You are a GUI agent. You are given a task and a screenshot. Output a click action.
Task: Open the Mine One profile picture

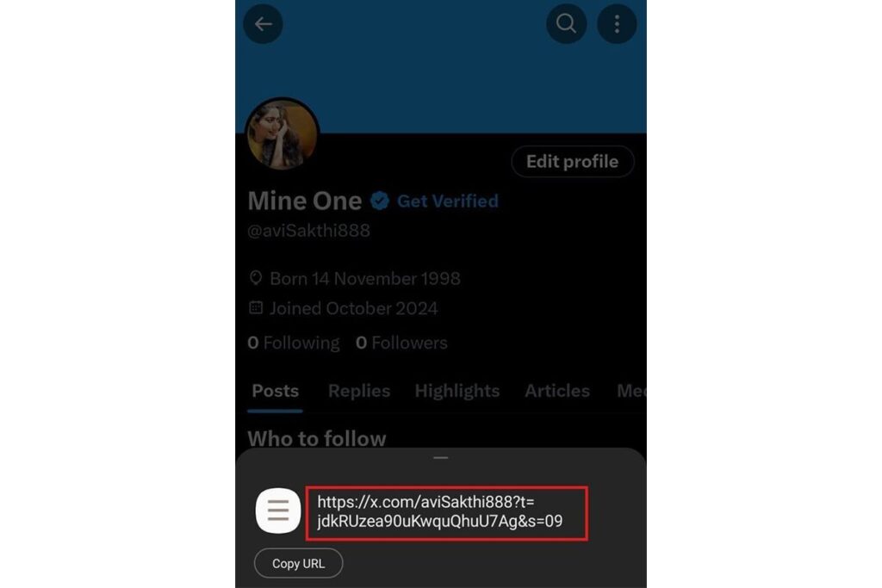pyautogui.click(x=283, y=133)
